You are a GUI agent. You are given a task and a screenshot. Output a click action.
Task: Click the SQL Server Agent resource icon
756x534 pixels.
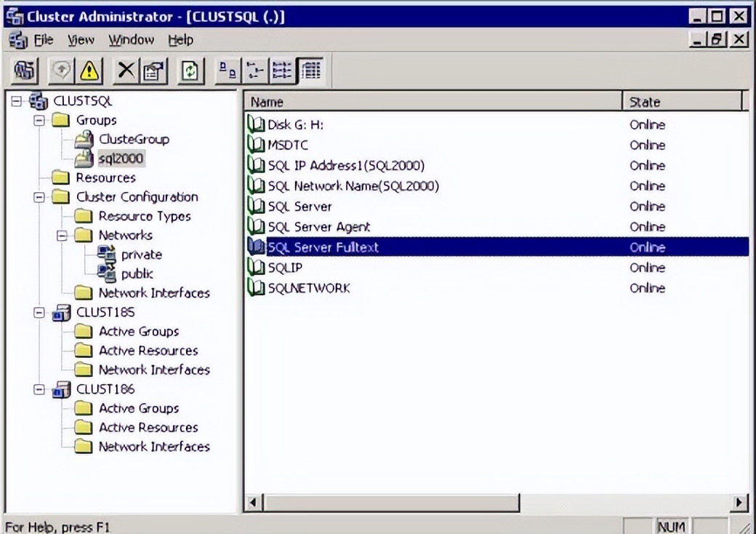point(256,227)
